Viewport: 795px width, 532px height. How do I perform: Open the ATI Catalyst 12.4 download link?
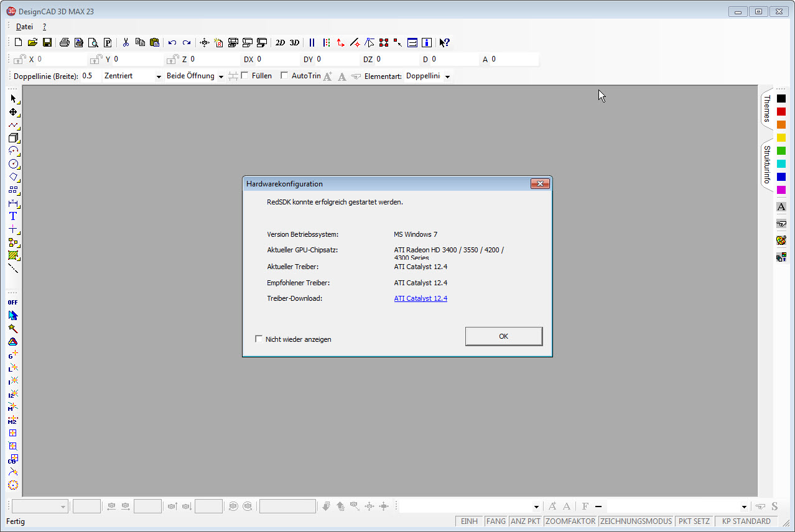(x=421, y=298)
